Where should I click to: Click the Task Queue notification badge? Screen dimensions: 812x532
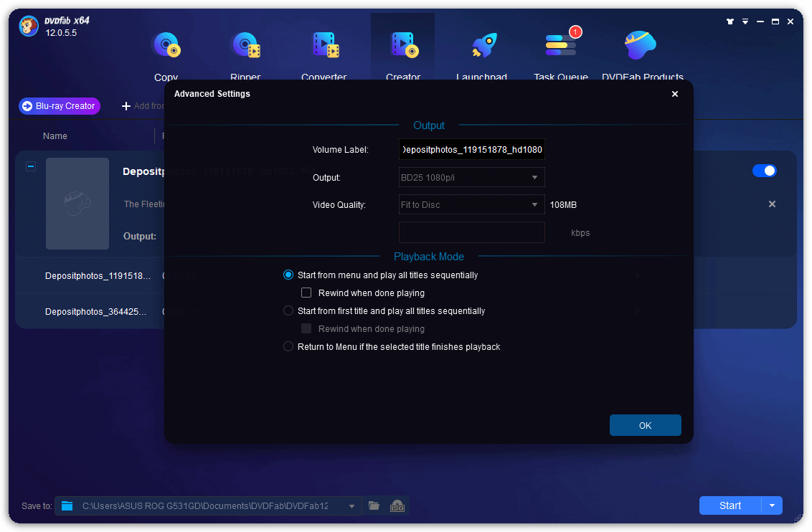pyautogui.click(x=575, y=32)
